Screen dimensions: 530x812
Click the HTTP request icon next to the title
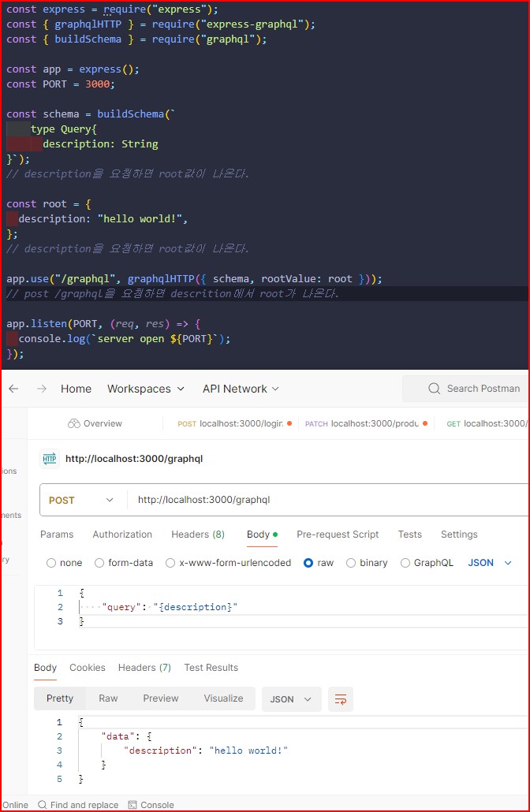(x=50, y=459)
